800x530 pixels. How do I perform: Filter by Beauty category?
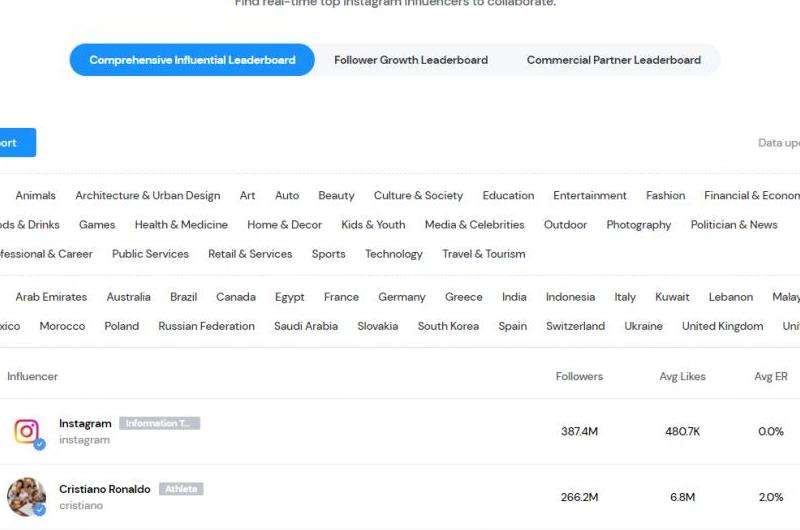coord(336,196)
